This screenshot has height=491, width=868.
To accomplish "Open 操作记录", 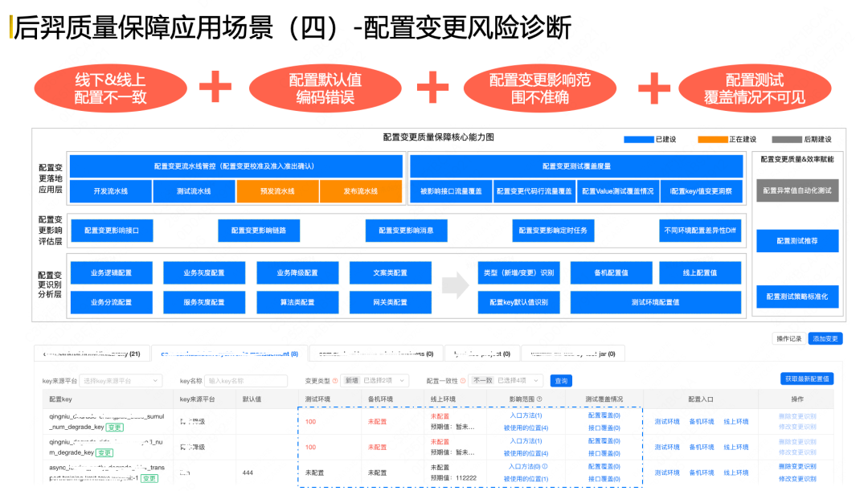I will pos(789,339).
